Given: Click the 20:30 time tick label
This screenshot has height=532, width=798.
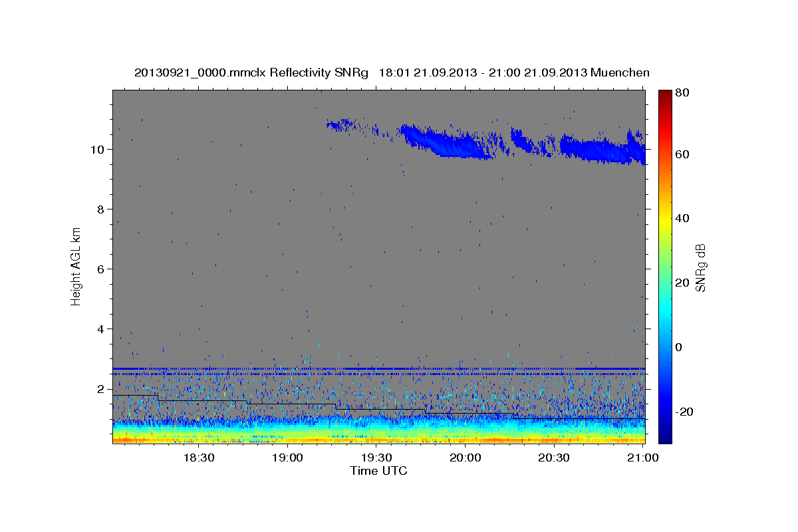Looking at the screenshot, I should pyautogui.click(x=554, y=458).
